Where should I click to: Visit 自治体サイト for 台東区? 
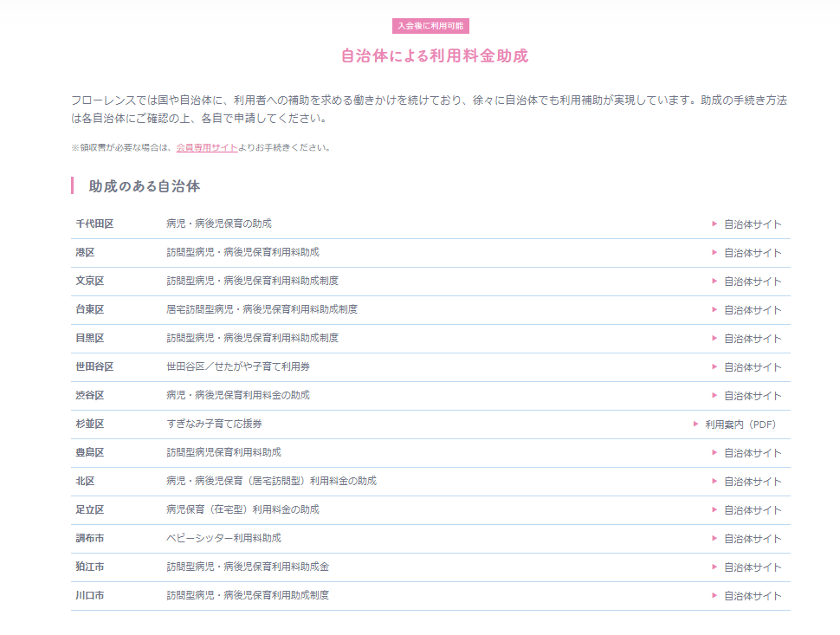point(752,310)
